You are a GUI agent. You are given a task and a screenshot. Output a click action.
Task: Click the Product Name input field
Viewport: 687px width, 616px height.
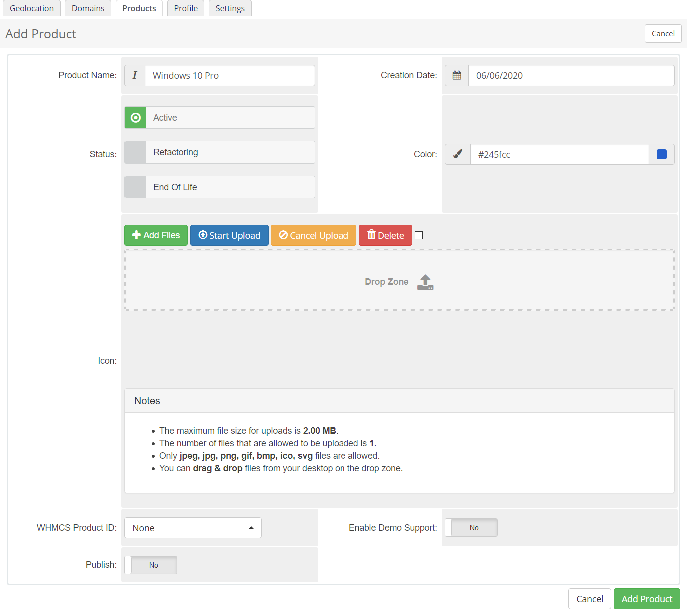coord(230,75)
